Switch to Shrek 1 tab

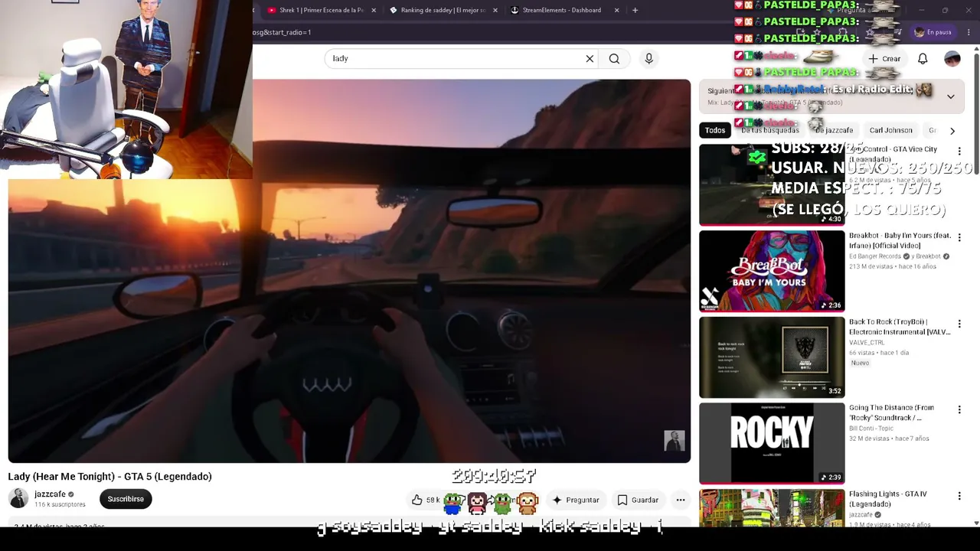click(x=322, y=11)
